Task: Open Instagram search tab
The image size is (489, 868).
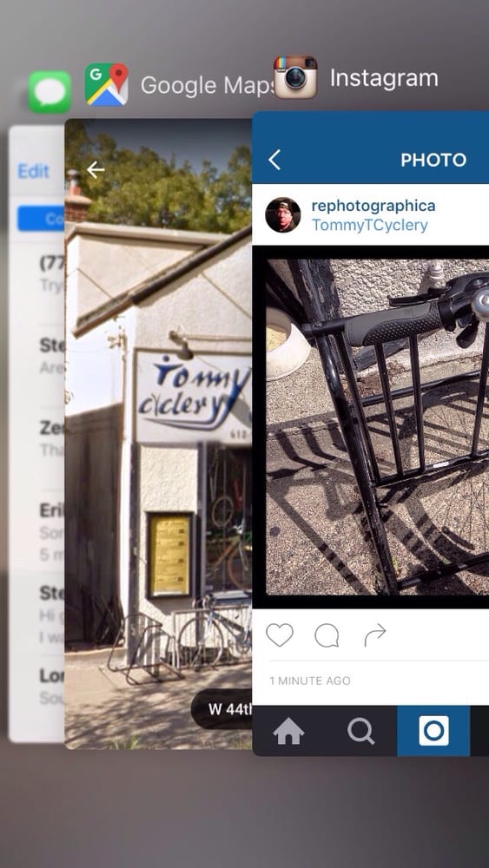Action: click(x=360, y=731)
